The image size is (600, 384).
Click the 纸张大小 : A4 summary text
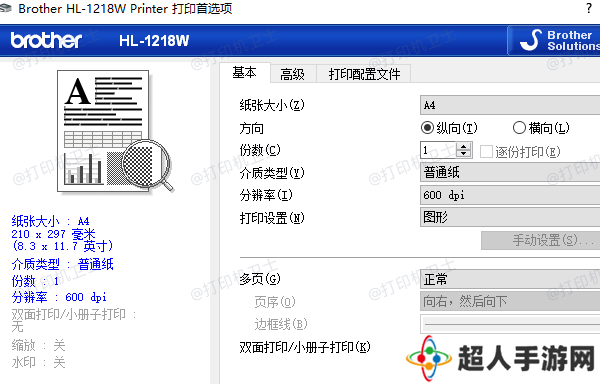pos(51,221)
